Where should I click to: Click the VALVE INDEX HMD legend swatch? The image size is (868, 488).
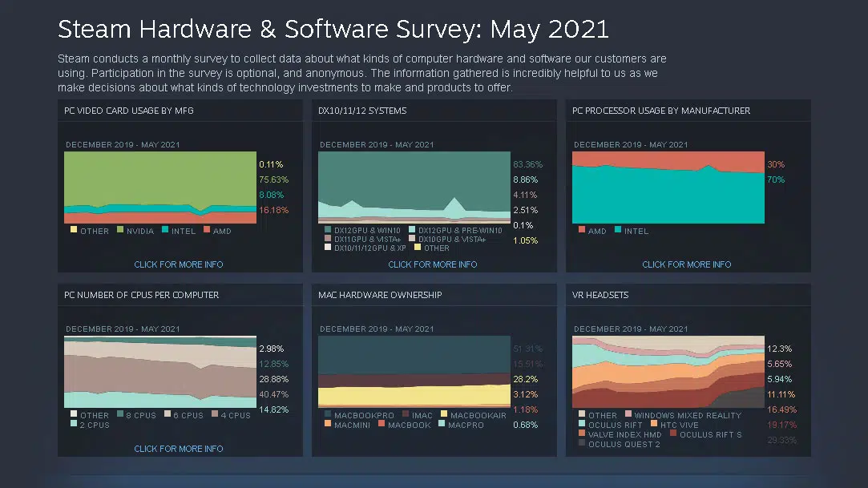click(x=582, y=434)
